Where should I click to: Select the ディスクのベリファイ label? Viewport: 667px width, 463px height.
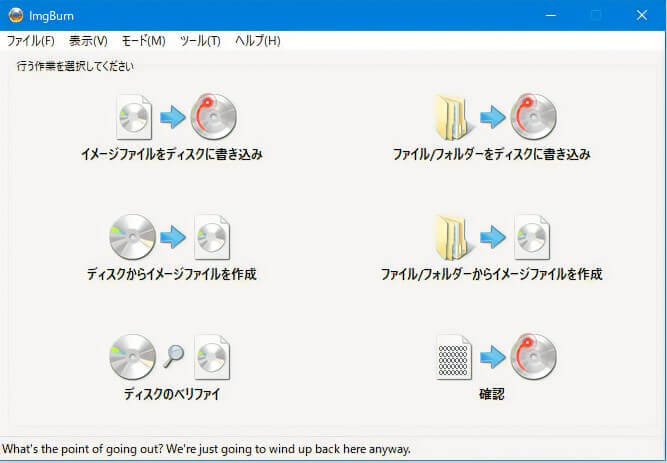(x=172, y=394)
